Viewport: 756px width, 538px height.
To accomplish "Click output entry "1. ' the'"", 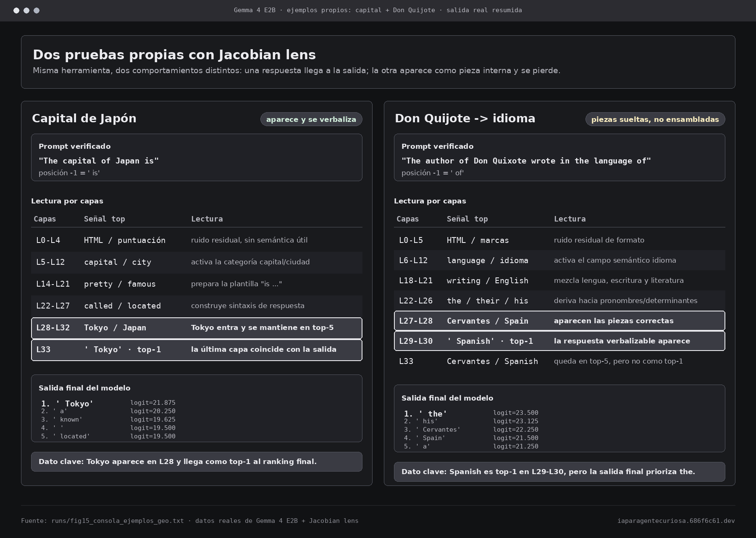I will point(425,414).
